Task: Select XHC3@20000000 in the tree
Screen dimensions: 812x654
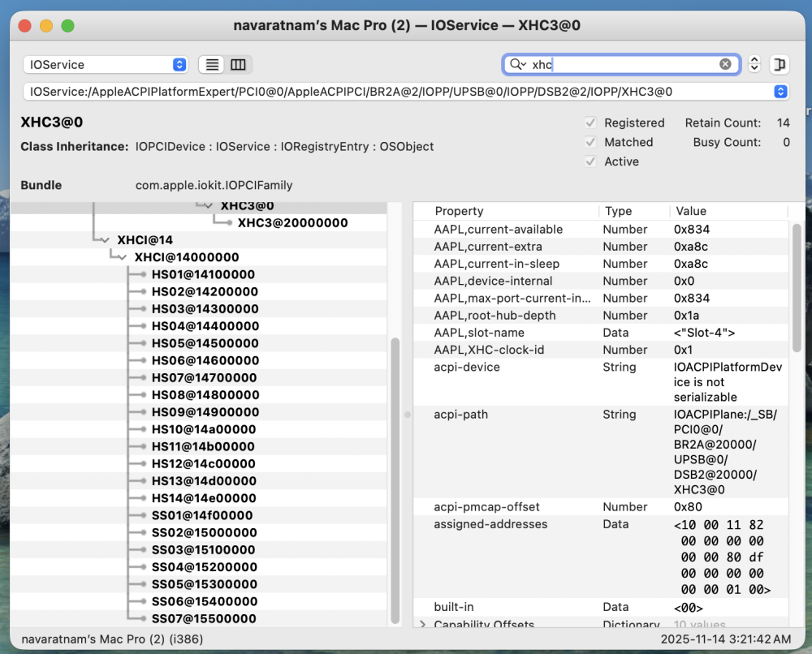Action: pos(292,223)
